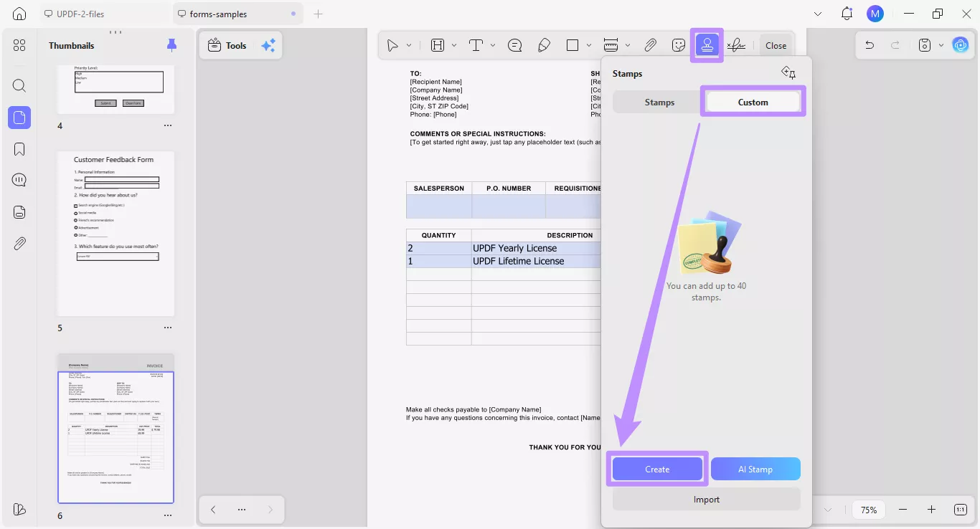Select the Customer Feedback Form page thumbnail
Image resolution: width=980 pixels, height=529 pixels.
[x=116, y=233]
